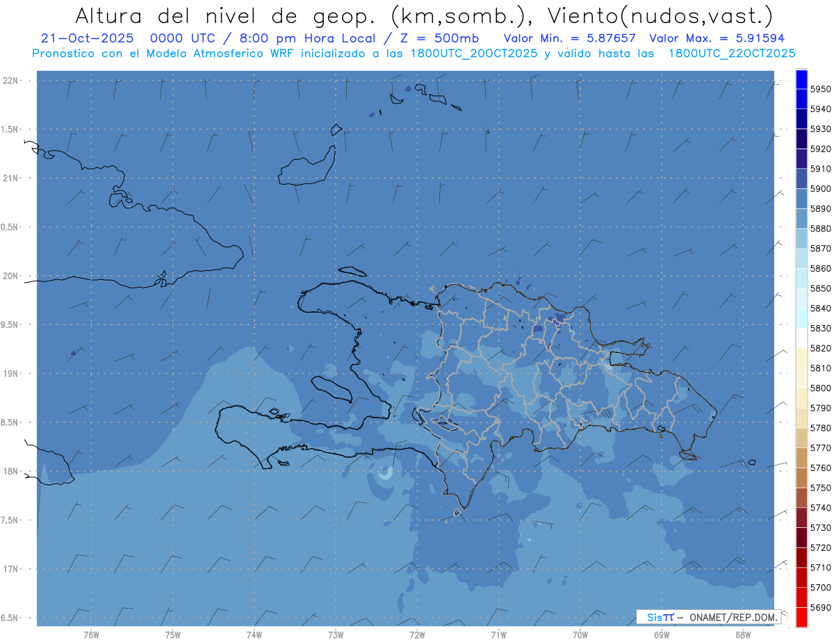This screenshot has height=644, width=834.
Task: Click the colorbar swatch between 5890 and 5880
Action: tap(801, 219)
